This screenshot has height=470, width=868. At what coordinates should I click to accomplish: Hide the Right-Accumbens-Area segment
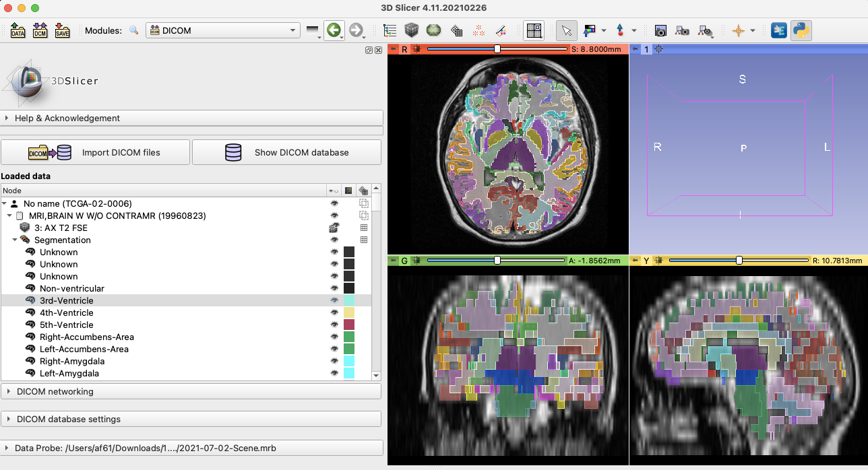pos(334,337)
